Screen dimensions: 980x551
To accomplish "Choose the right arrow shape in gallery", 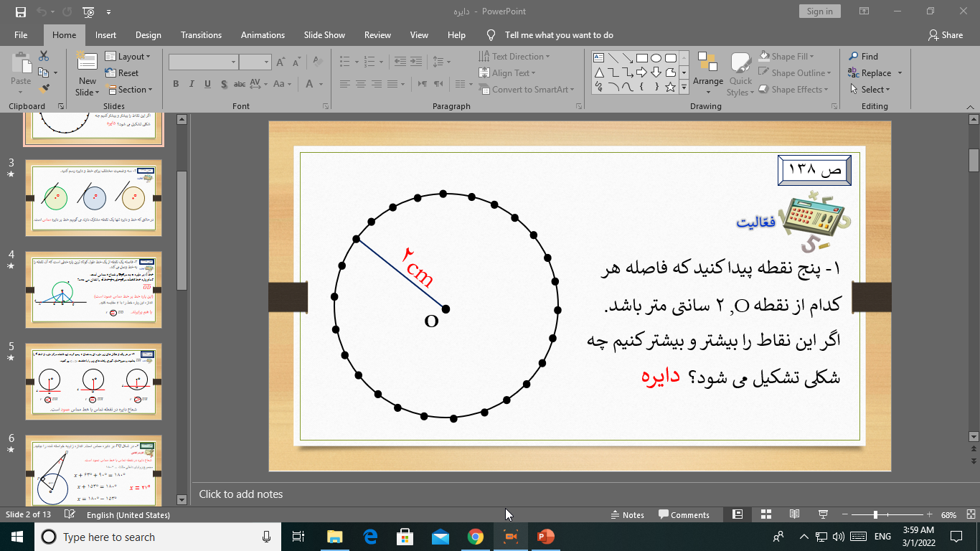I will point(642,72).
